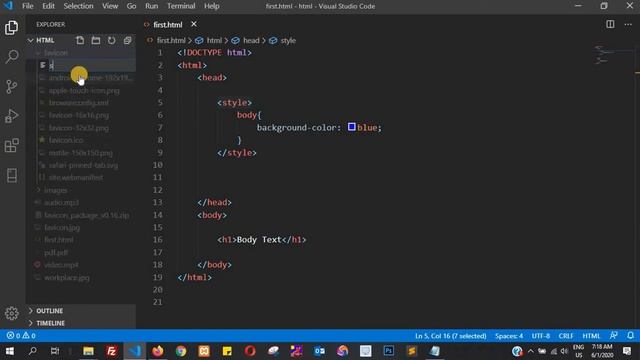
Task: Open Outlook from the taskbar
Action: tap(319, 351)
